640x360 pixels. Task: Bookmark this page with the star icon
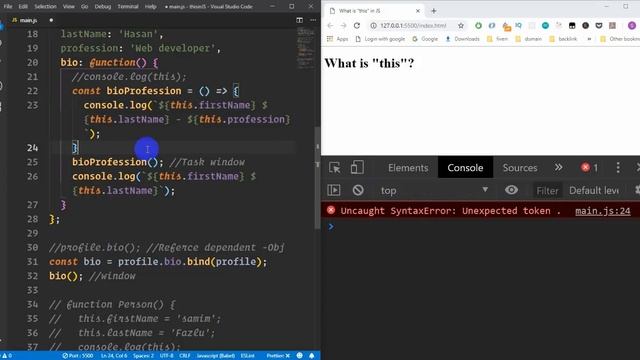point(461,26)
